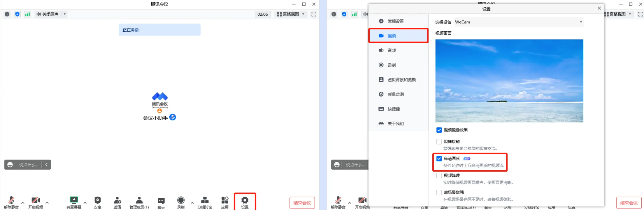The height and width of the screenshot is (210, 644).
Task: Expand arrow next to 解除静音 in window showing 02:06
Action: [23, 203]
